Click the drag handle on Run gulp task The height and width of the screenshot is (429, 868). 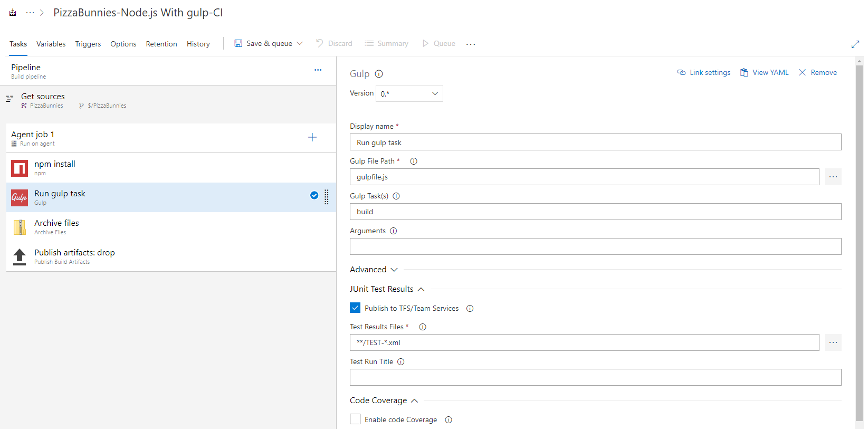click(327, 196)
